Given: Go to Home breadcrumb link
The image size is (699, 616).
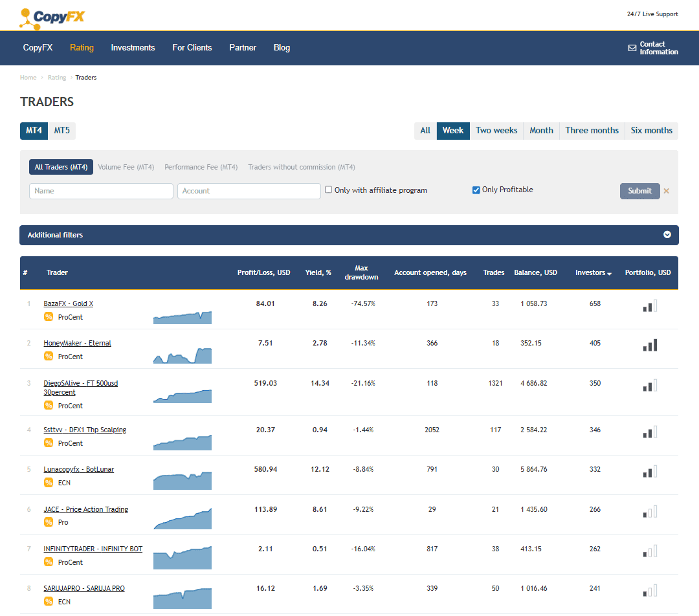Looking at the screenshot, I should (x=28, y=78).
